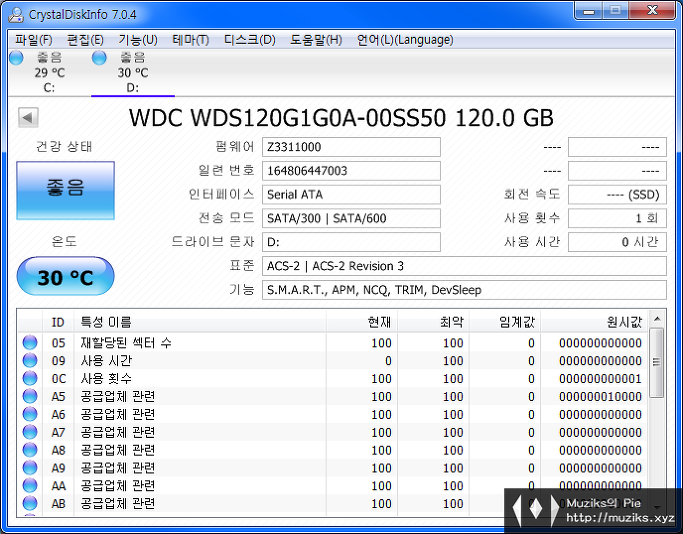
Task: Click the 현재 column header
Action: click(362, 322)
